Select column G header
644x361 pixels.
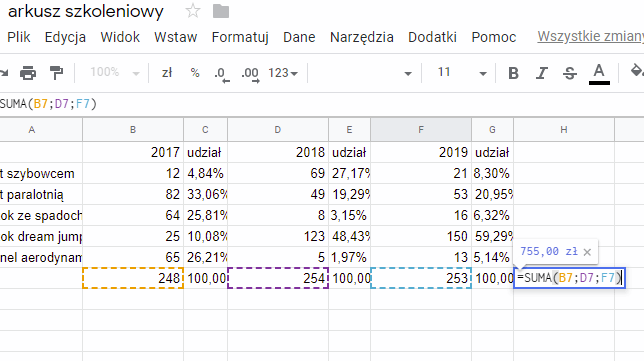[x=492, y=130]
